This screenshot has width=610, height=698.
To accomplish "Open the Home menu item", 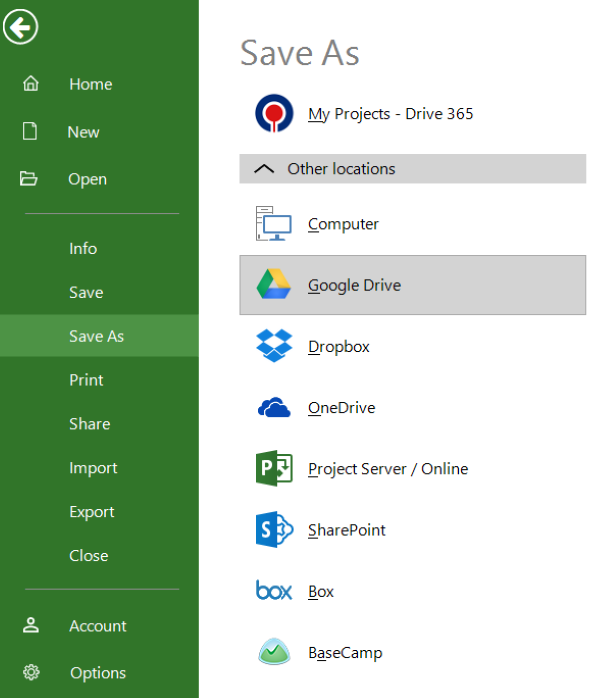I will click(91, 84).
